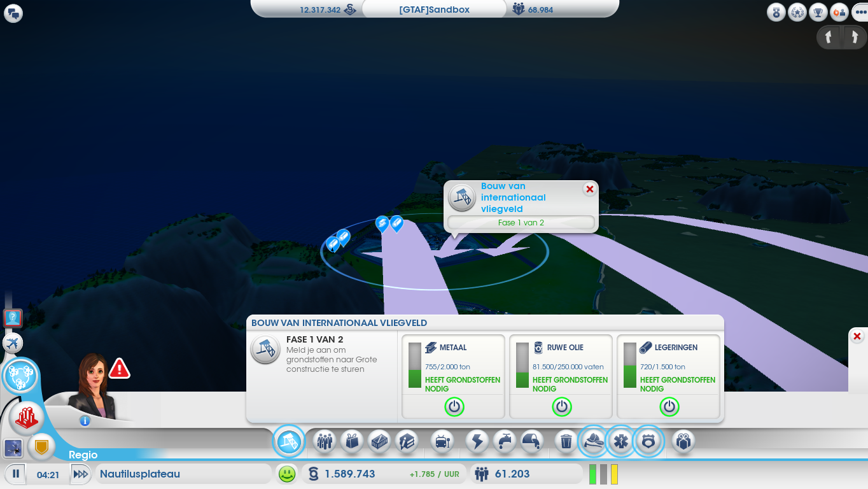This screenshot has height=489, width=868.
Task: Click the city name Nautilusplateau
Action: click(140, 474)
